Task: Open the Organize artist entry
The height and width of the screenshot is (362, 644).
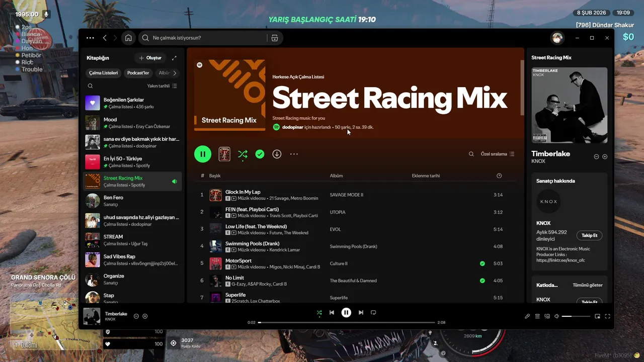Action: (x=133, y=279)
